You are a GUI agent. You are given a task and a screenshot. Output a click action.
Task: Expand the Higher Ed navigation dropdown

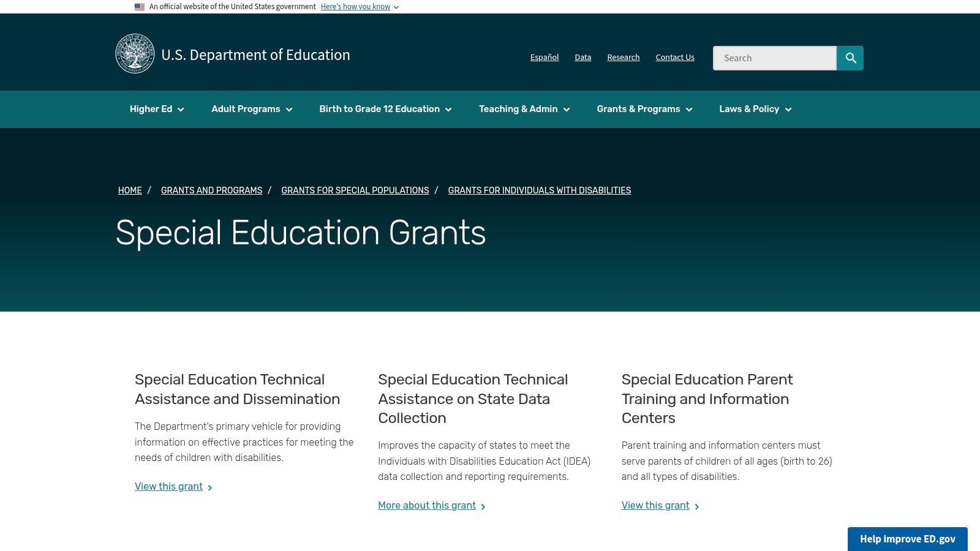coord(156,109)
